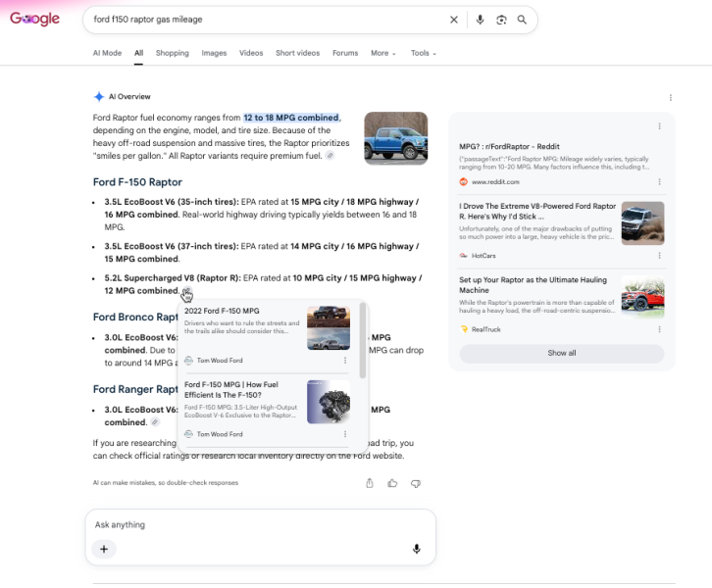Viewport: 712px width, 588px height.
Task: Open three-dot menu for 2022 Ford F-150 MPG card
Action: [x=345, y=361]
